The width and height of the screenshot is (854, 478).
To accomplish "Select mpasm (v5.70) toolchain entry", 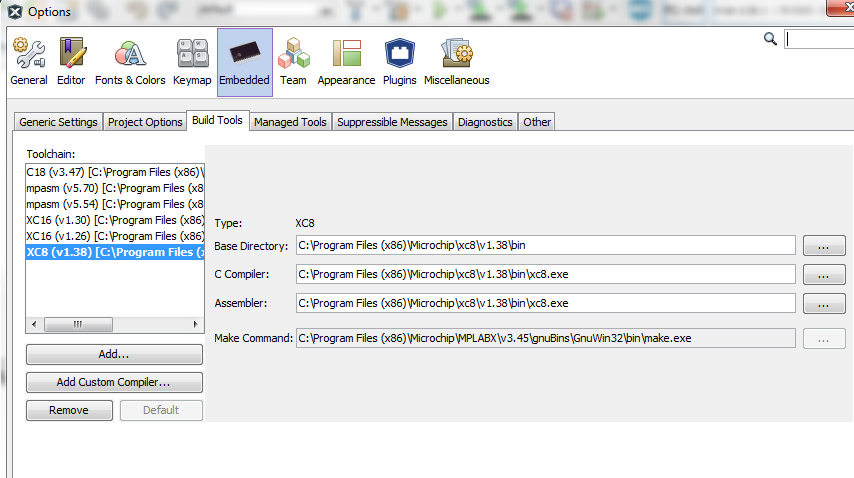I will click(x=115, y=188).
